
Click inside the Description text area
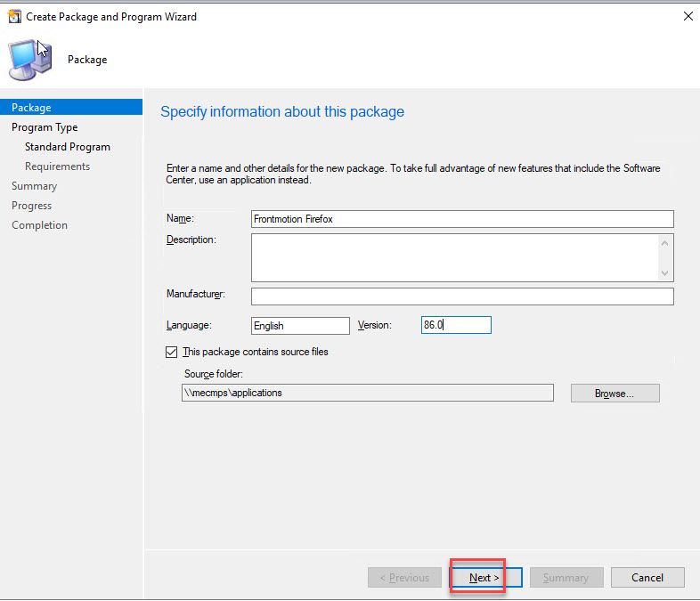(454, 257)
